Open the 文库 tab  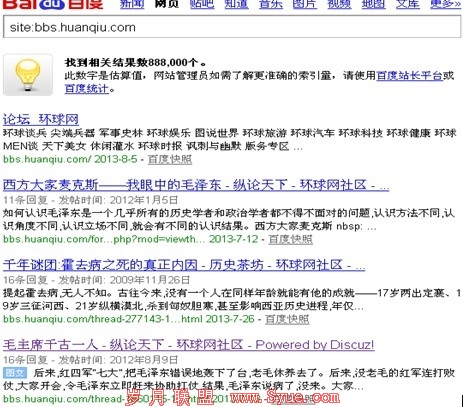coord(408,4)
